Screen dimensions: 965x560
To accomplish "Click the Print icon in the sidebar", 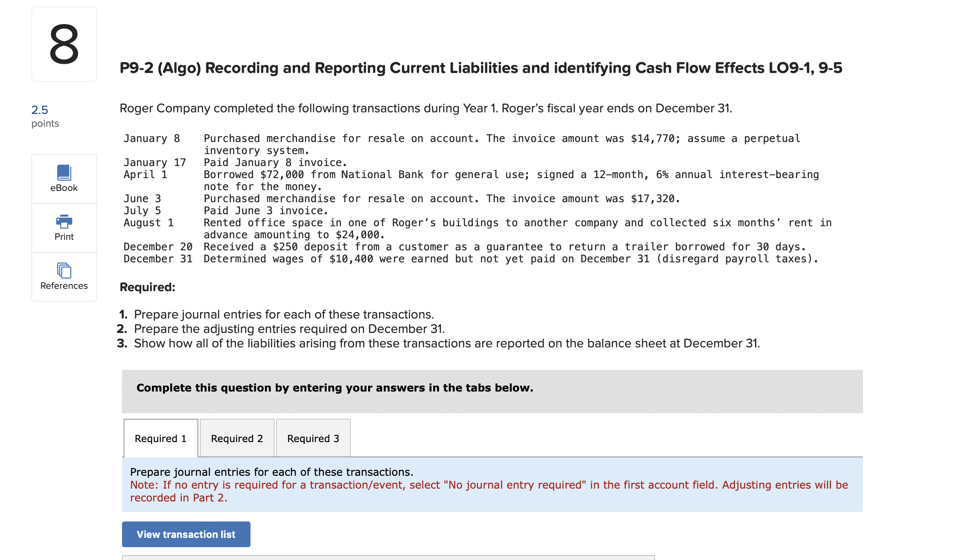I will [64, 227].
